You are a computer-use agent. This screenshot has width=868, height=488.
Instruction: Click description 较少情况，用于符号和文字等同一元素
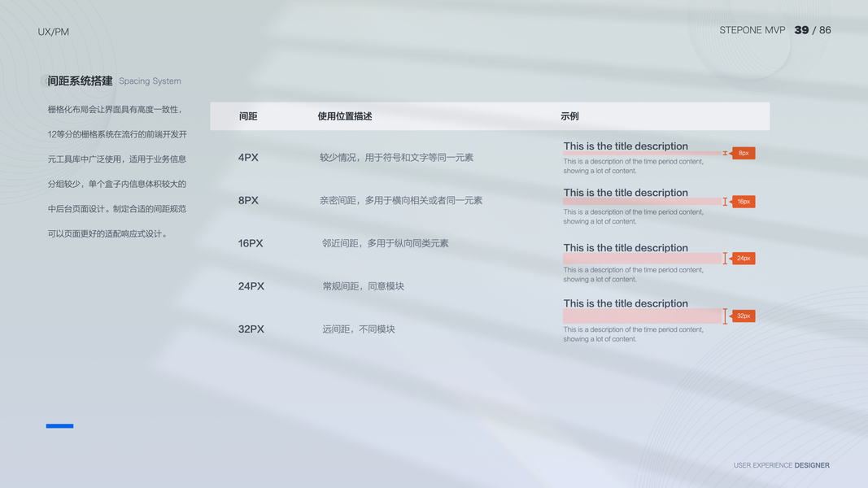point(396,158)
